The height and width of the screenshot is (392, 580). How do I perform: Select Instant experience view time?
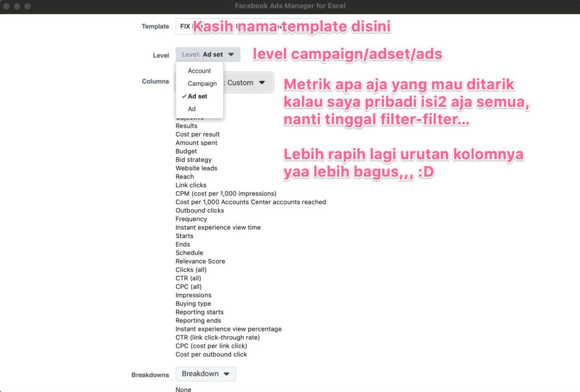pyautogui.click(x=218, y=228)
